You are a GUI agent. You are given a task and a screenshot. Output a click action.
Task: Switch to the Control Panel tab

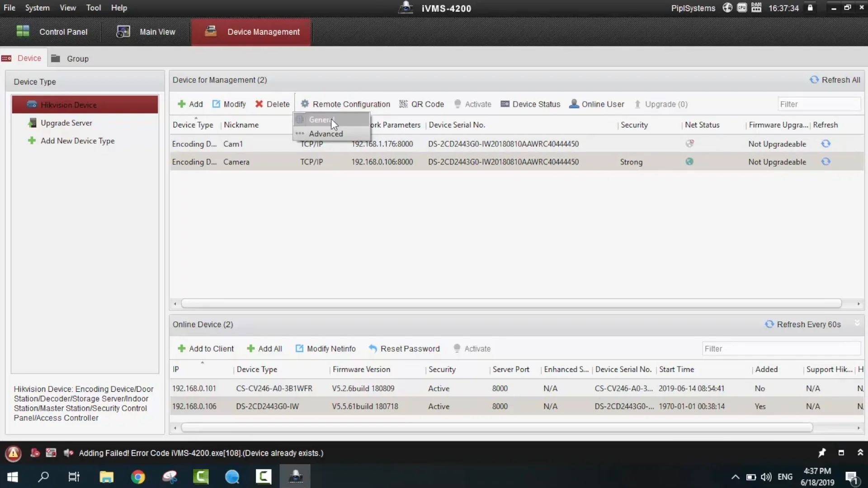tap(52, 32)
